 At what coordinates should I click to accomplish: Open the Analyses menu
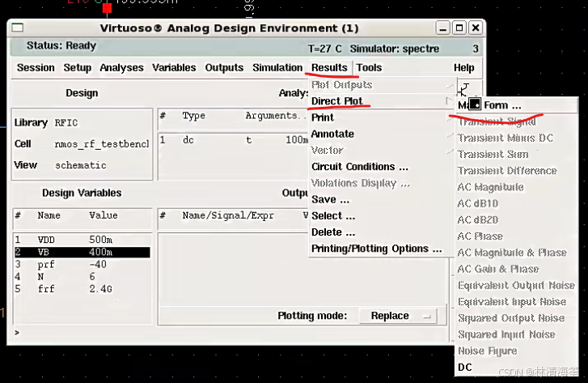pos(121,67)
